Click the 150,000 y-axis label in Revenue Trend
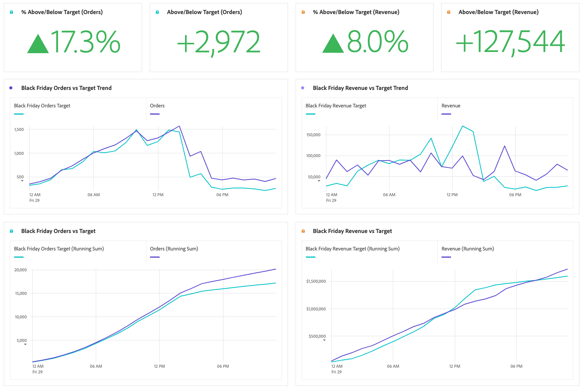Screen dimensions: 584x392 click(x=313, y=135)
